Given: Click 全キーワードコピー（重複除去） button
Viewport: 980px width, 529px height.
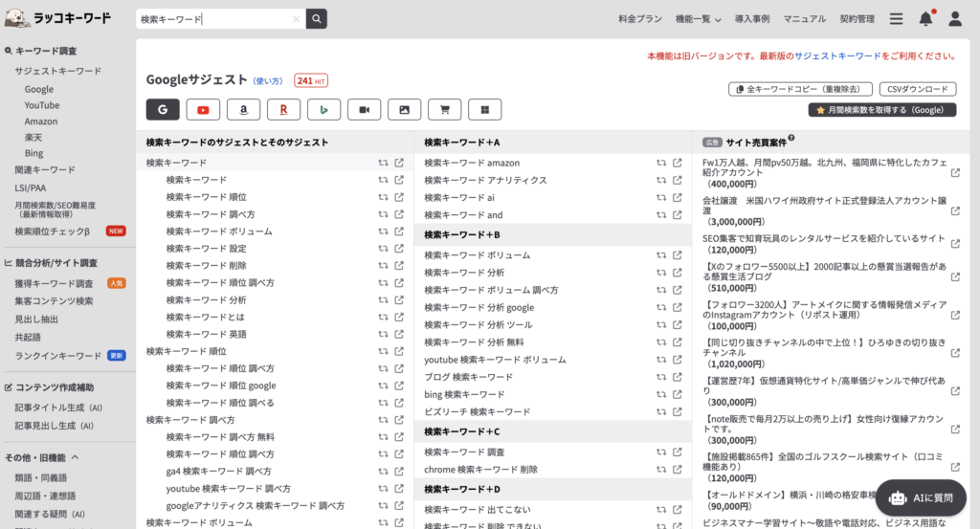Looking at the screenshot, I should tap(801, 89).
